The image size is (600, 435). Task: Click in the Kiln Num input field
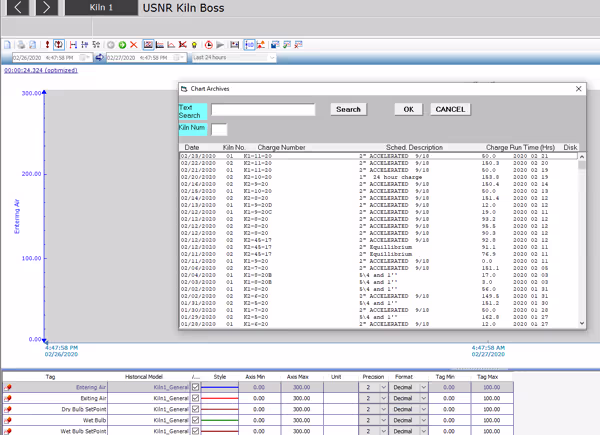[x=219, y=129]
